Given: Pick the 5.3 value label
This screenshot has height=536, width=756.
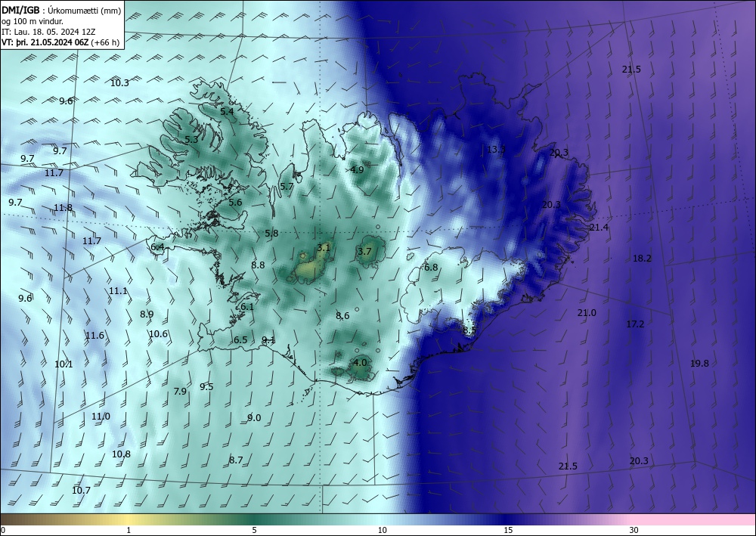Looking at the screenshot, I should pyautogui.click(x=191, y=140).
